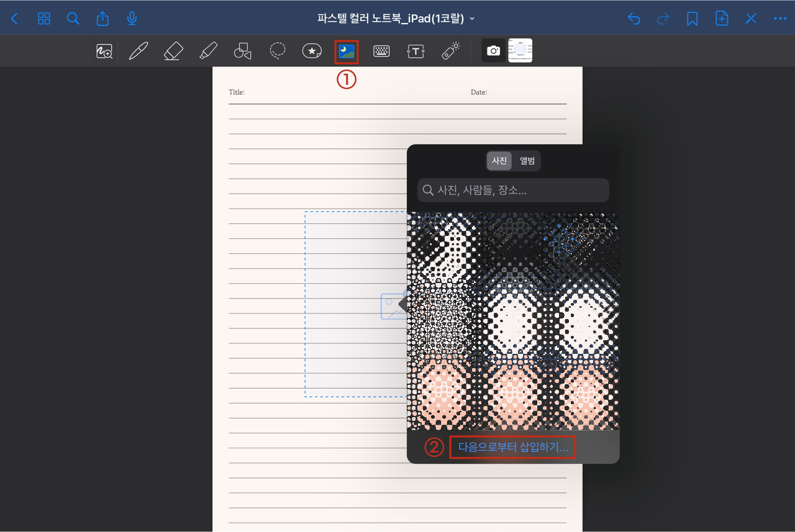Go back using the left chevron
795x532 pixels.
14,19
